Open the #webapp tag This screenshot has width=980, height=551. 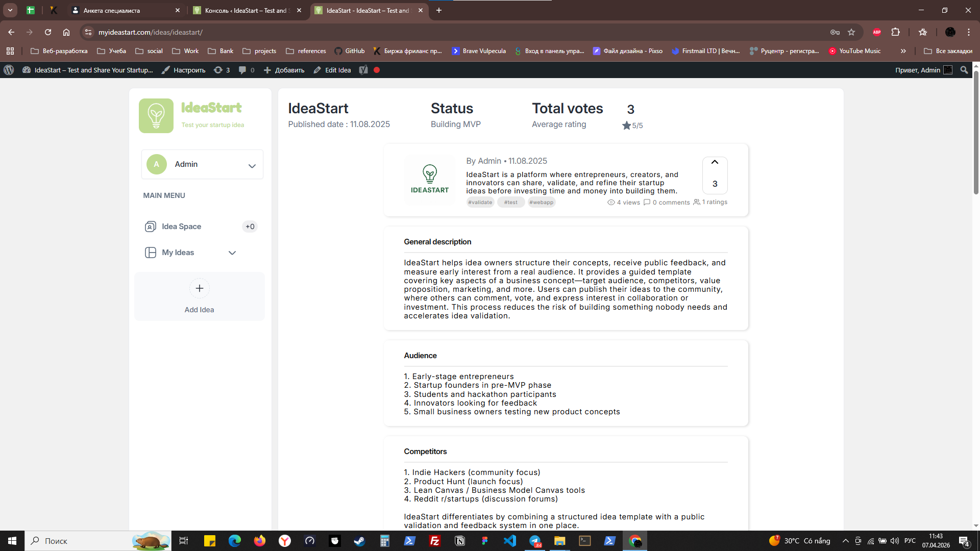(541, 202)
